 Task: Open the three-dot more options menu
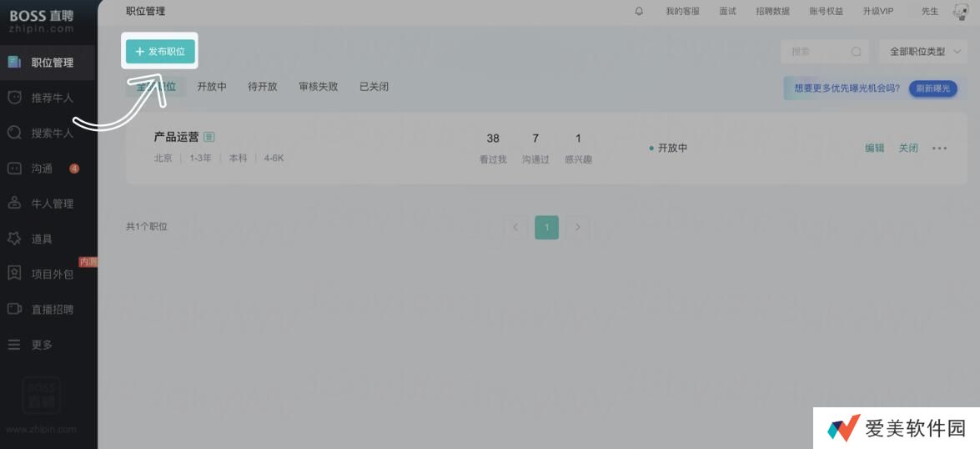939,149
